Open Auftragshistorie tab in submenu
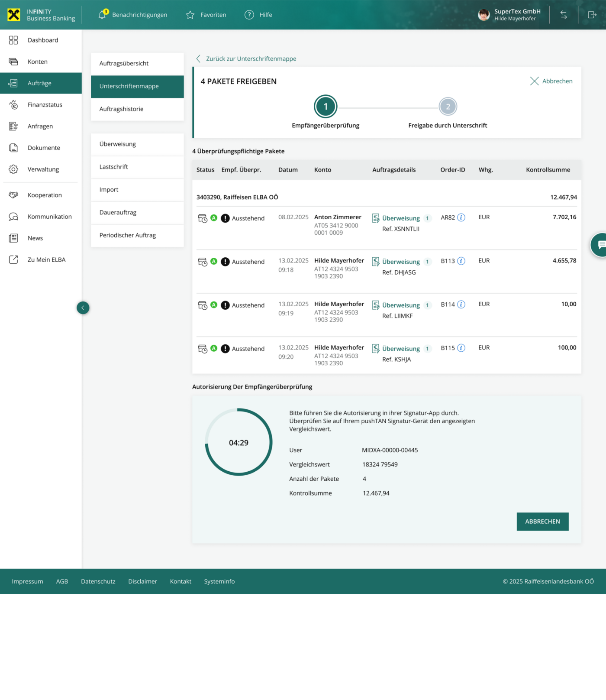This screenshot has height=700, width=606. 121,109
